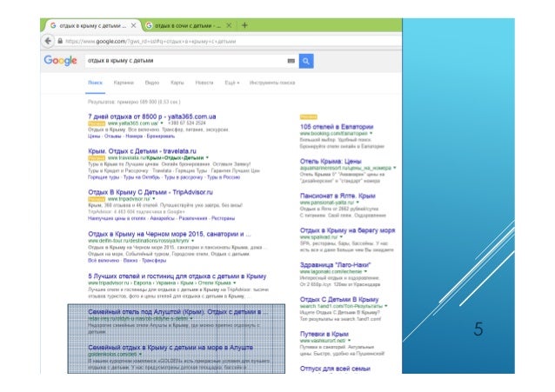Click 'Всё включено' sitelink under delfin-tour
Image resolution: width=555 pixels, height=392 pixels.
pos(104,261)
